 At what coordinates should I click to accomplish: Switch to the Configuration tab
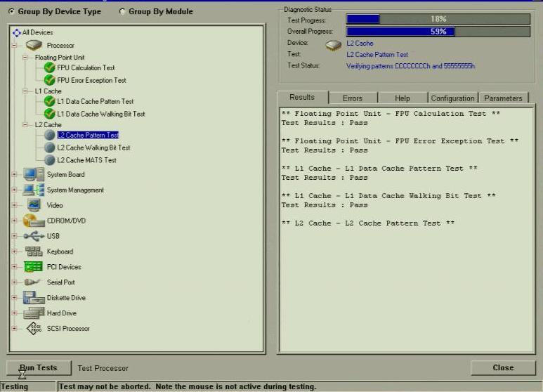[x=452, y=98]
